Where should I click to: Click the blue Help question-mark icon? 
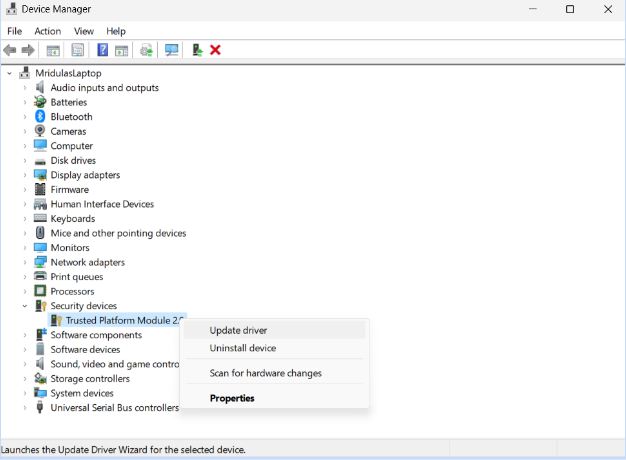(103, 50)
